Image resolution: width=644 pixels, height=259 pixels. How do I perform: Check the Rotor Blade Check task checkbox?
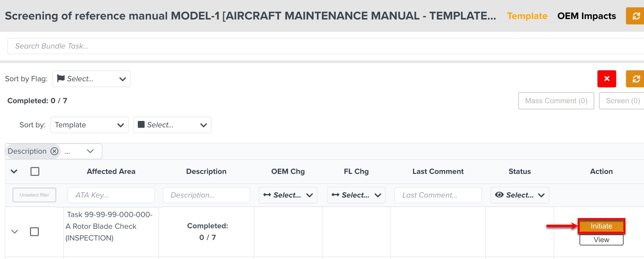[x=34, y=232]
